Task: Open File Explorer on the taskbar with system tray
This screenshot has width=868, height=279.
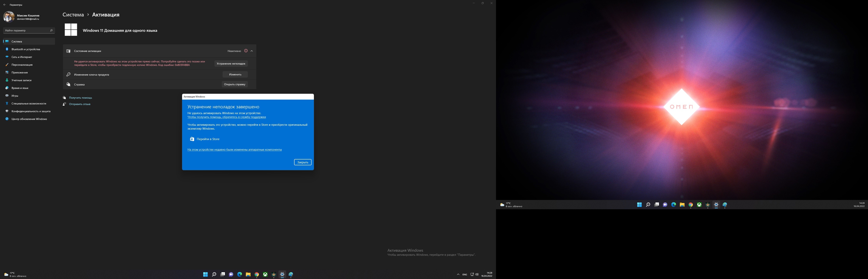Action: 248,274
